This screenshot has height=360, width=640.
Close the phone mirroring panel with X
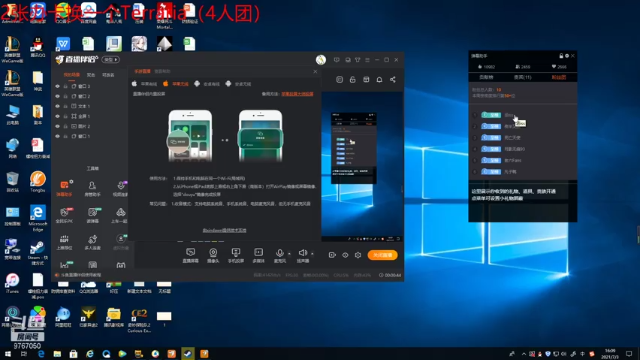(315, 71)
